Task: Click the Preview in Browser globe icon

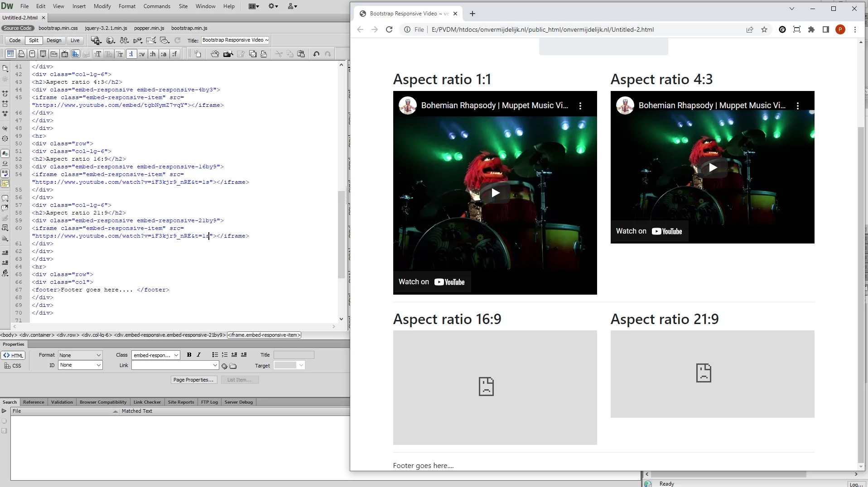Action: click(x=110, y=40)
